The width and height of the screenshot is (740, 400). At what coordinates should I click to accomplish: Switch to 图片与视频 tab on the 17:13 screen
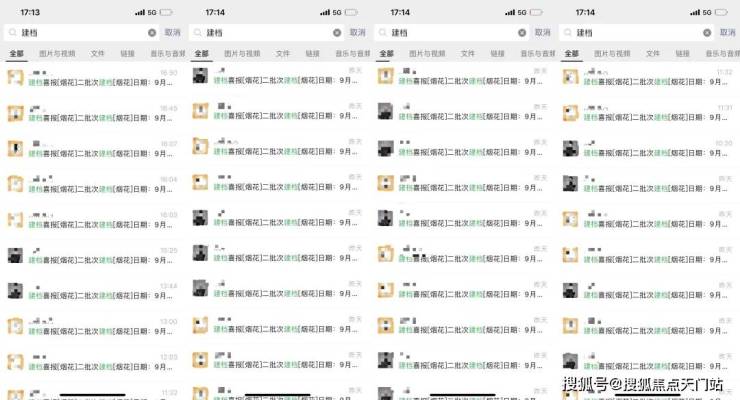(57, 54)
